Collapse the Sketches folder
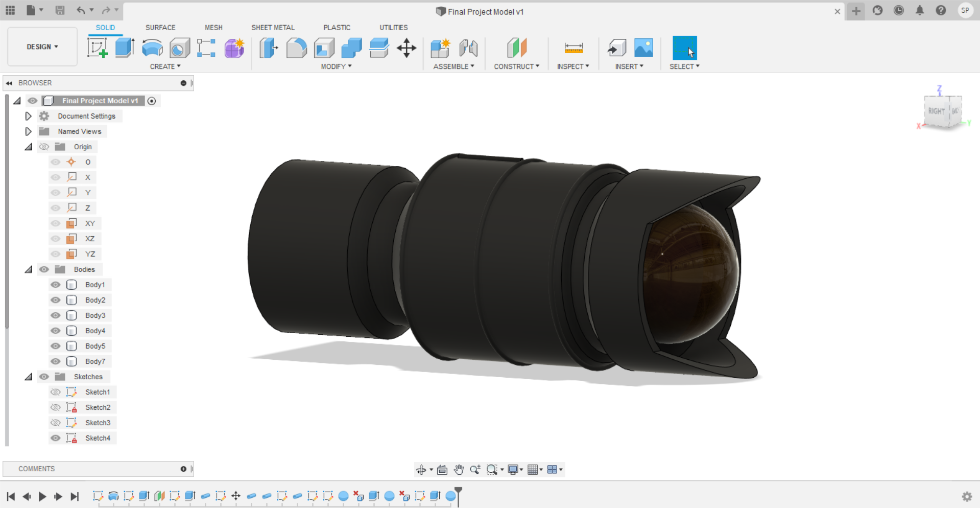 [x=29, y=377]
